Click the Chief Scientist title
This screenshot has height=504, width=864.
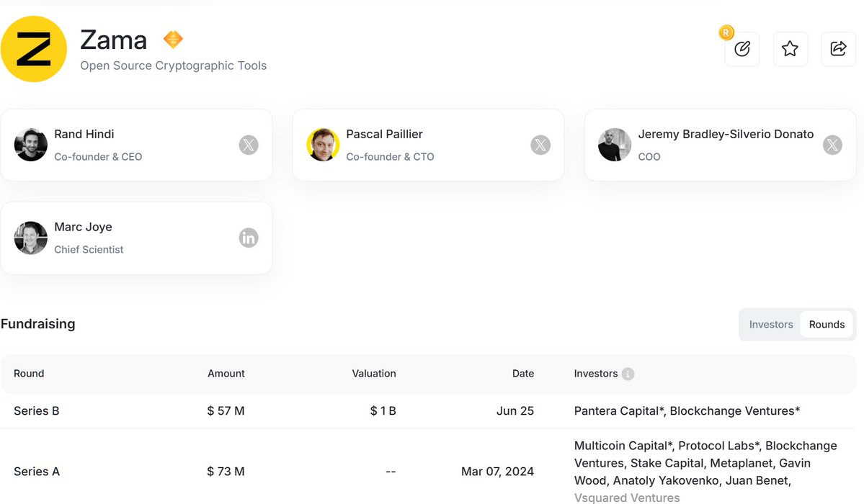(x=89, y=250)
